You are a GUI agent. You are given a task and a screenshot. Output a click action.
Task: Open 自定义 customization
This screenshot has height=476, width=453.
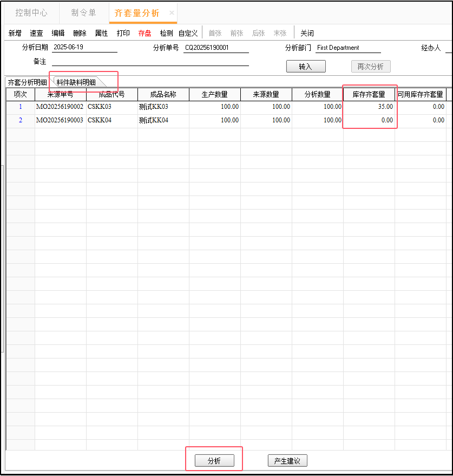tap(188, 33)
